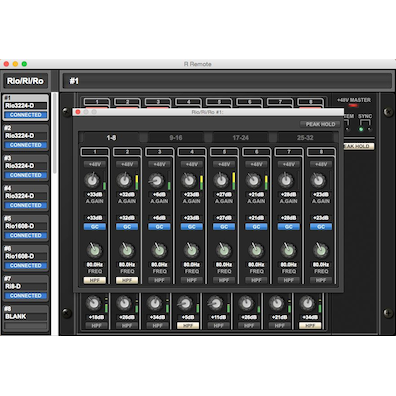Toggle +48V phantom power on channel 1
Viewport: 396px width, 396px height.
pos(95,164)
